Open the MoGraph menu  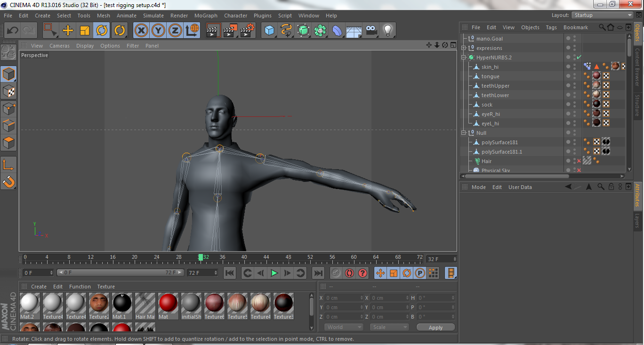click(x=206, y=16)
